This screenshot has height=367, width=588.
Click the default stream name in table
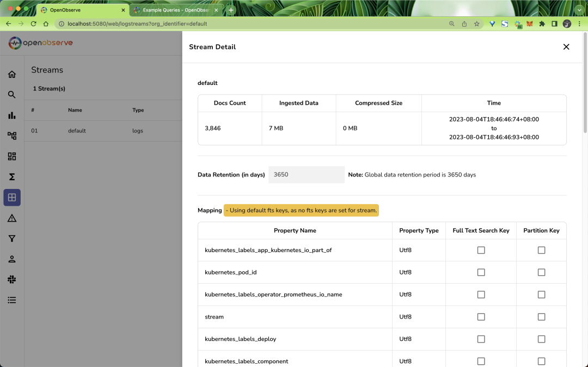77,131
